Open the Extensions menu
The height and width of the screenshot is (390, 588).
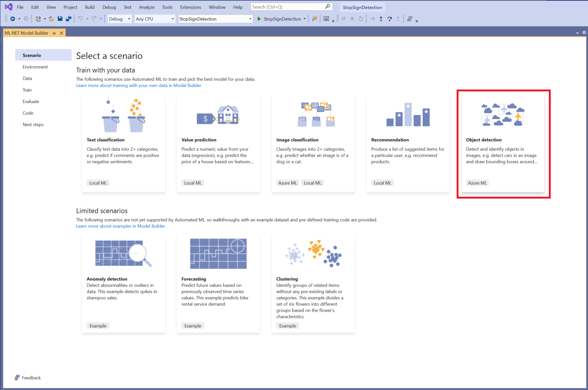pyautogui.click(x=190, y=7)
